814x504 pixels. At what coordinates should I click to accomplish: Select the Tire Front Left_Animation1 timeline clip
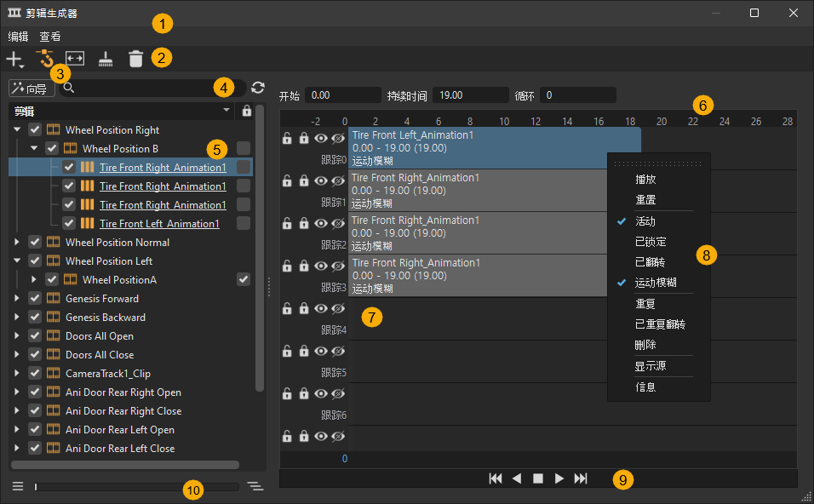coord(495,148)
